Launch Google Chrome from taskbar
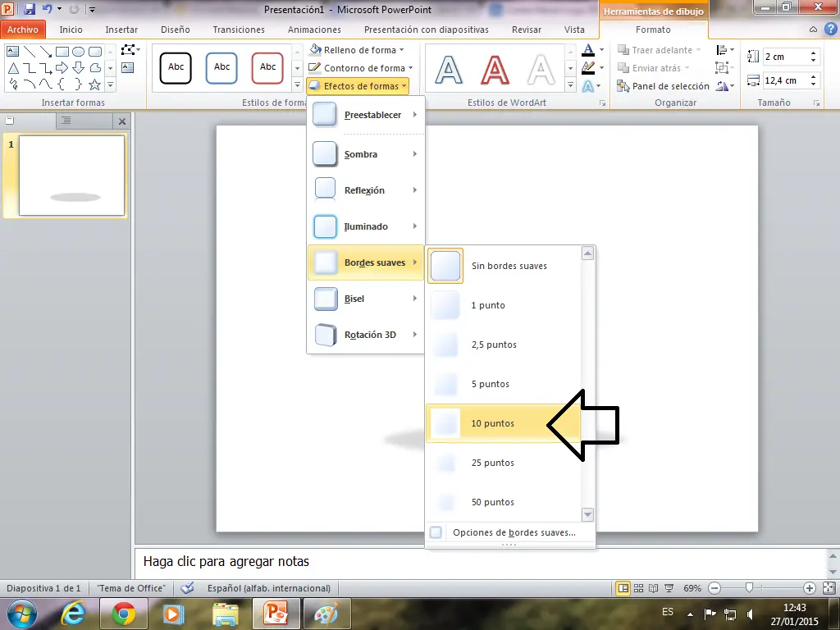This screenshot has height=630, width=840. pyautogui.click(x=124, y=614)
